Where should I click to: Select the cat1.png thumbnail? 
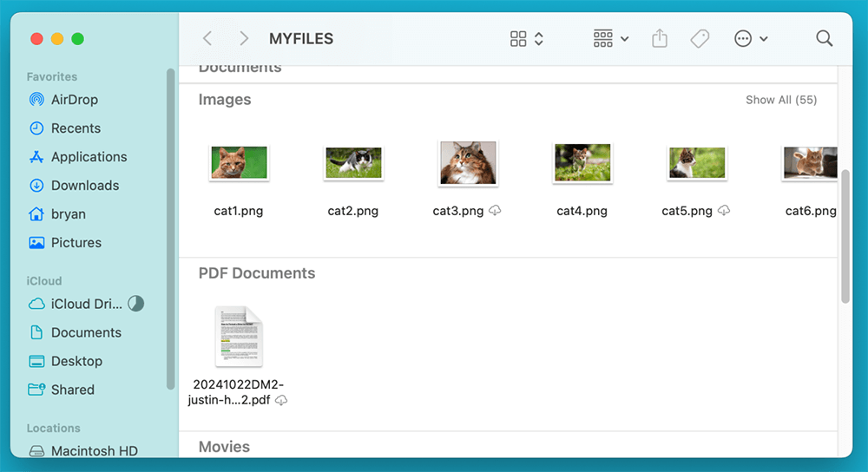[x=240, y=162]
